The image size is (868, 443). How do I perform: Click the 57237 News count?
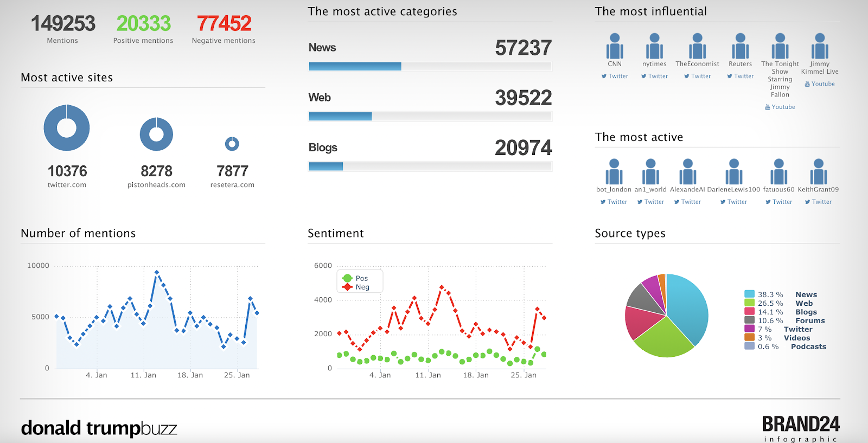pos(523,48)
